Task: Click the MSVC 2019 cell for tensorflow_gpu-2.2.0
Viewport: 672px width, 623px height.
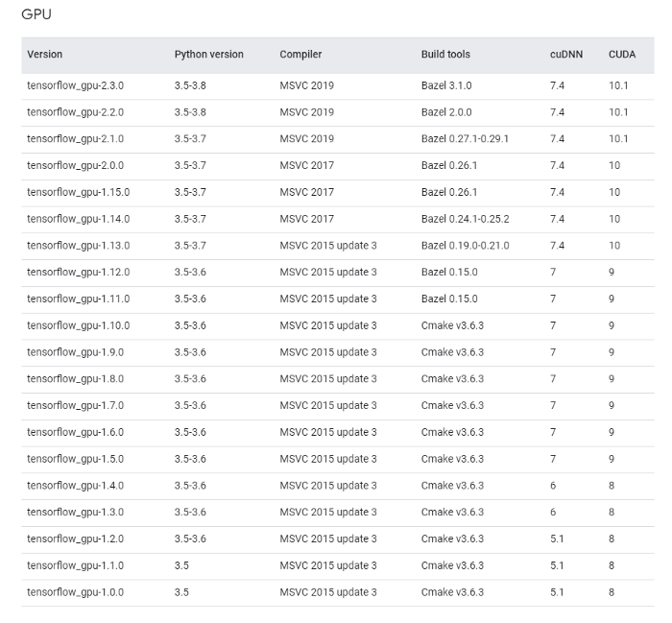Action: click(x=306, y=112)
